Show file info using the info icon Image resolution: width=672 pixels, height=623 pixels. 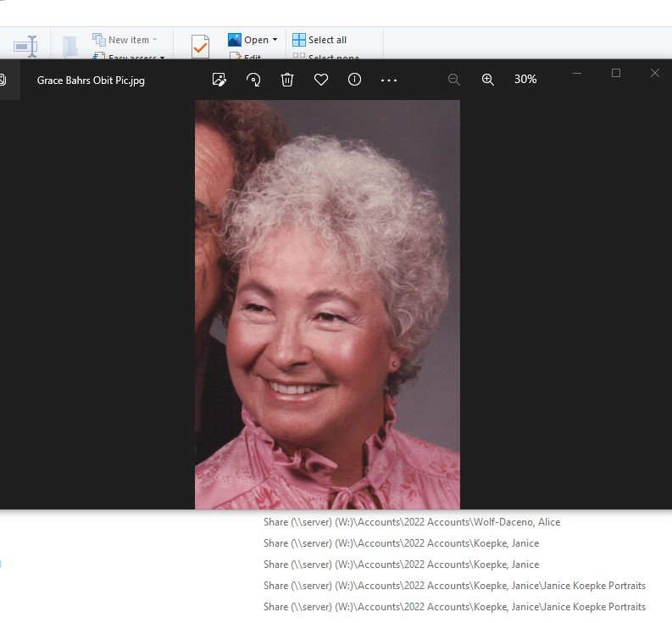pos(355,79)
